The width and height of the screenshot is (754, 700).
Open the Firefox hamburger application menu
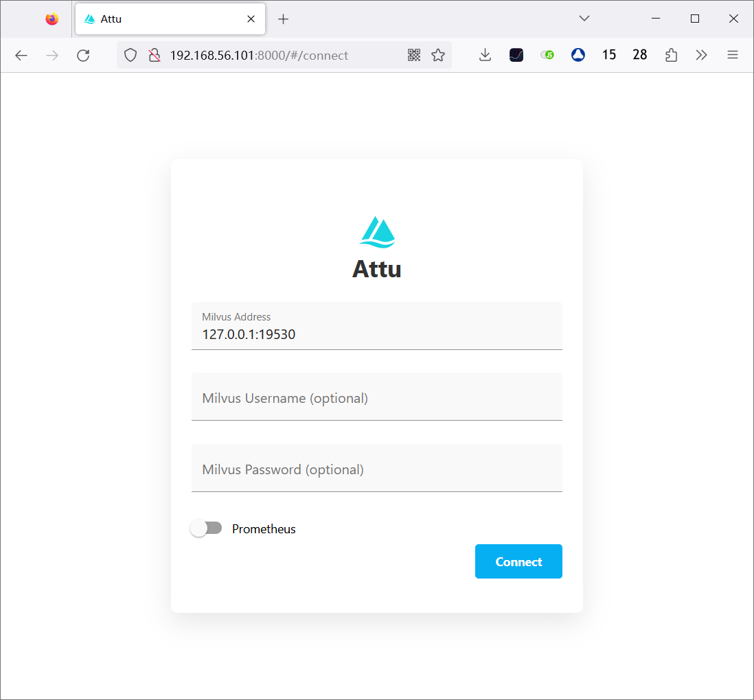(733, 56)
